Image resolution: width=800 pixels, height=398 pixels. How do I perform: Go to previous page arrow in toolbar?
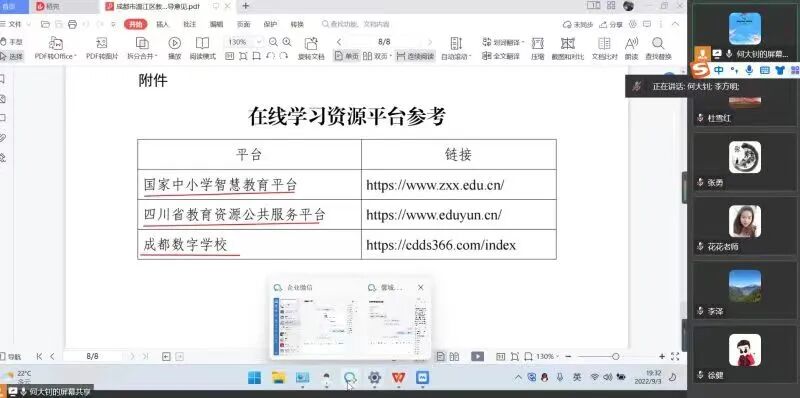339,42
